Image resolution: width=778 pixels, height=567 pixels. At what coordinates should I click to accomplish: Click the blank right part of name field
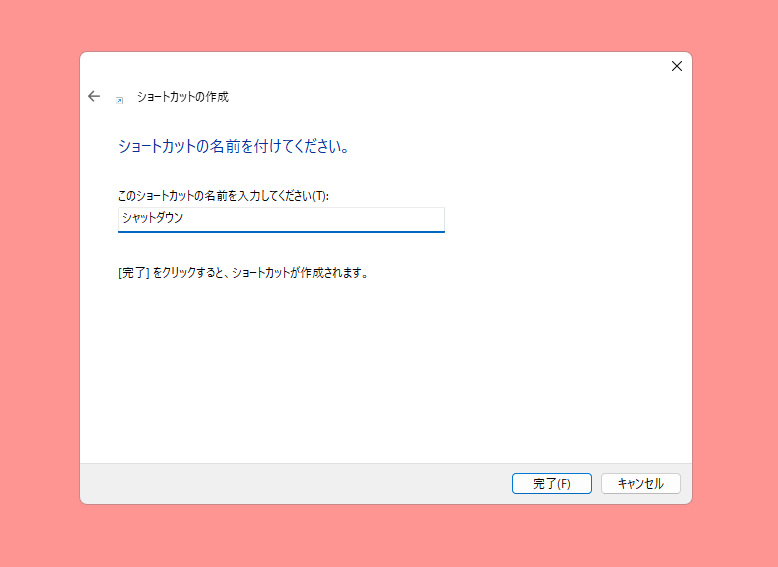click(318, 218)
